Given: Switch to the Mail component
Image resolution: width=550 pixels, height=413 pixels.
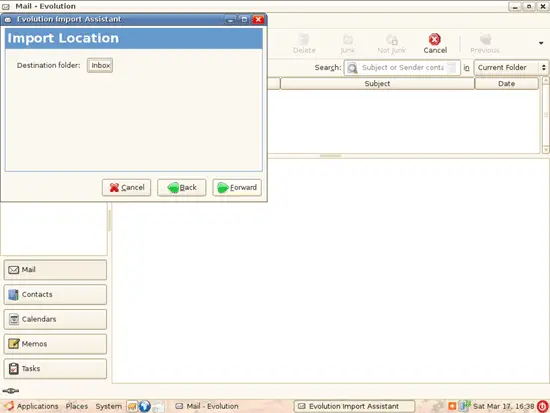Looking at the screenshot, I should click(55, 270).
